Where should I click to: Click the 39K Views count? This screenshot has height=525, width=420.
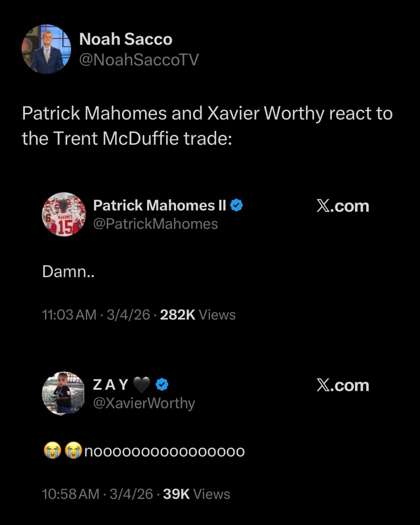[197, 494]
